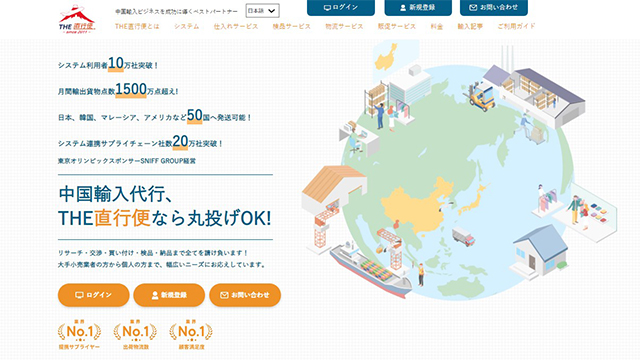Click the blue 新規登録 header button

tap(418, 7)
